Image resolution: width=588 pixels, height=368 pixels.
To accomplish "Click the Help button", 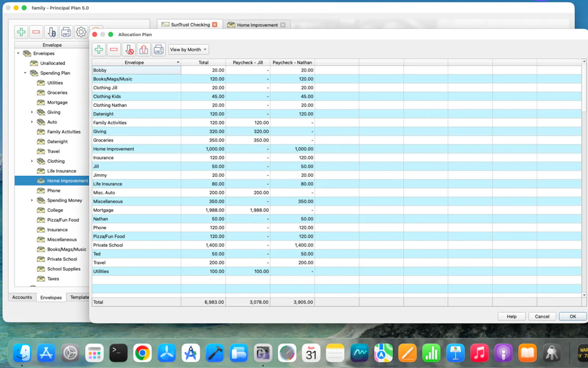I will click(512, 316).
